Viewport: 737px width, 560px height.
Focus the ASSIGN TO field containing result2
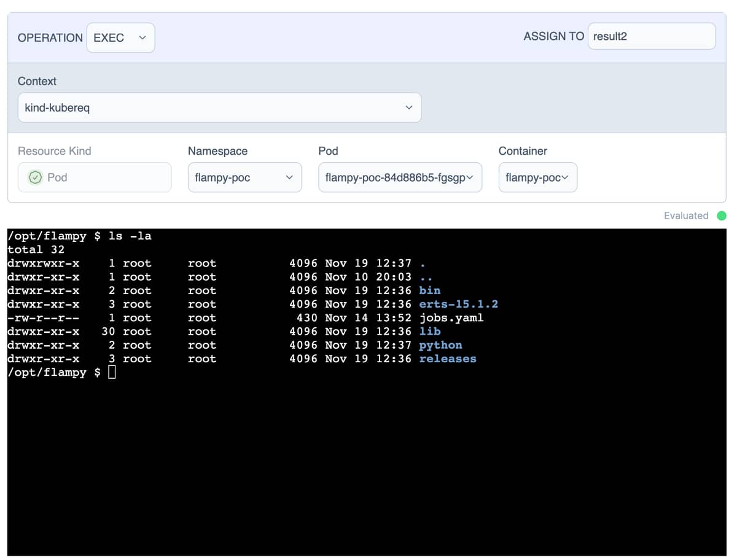coord(651,36)
